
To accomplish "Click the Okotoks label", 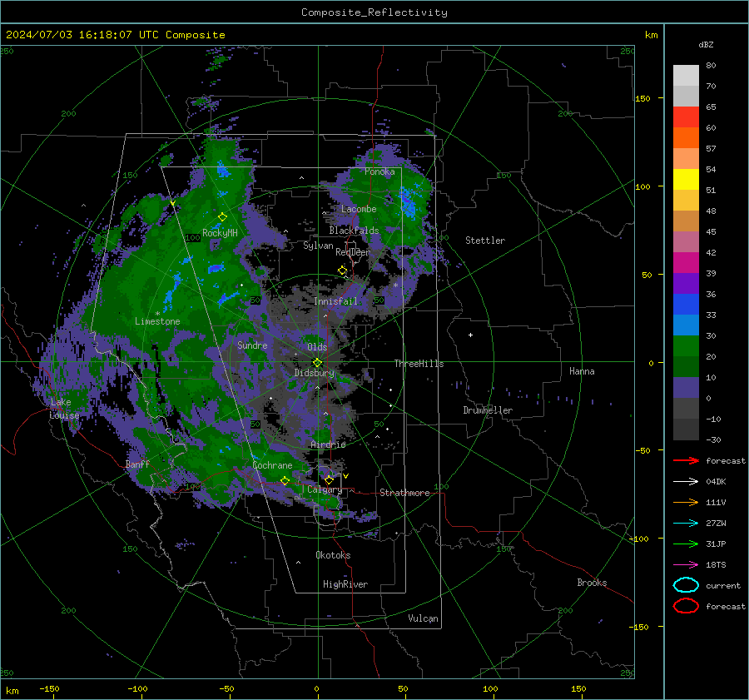I will (x=333, y=555).
